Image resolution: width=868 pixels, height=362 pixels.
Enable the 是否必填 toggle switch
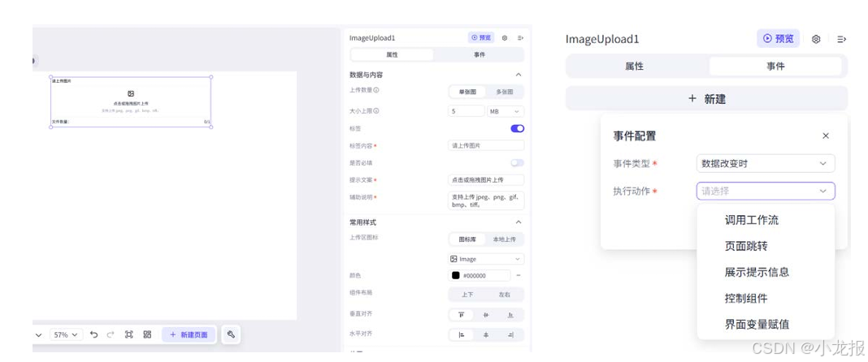tap(517, 163)
